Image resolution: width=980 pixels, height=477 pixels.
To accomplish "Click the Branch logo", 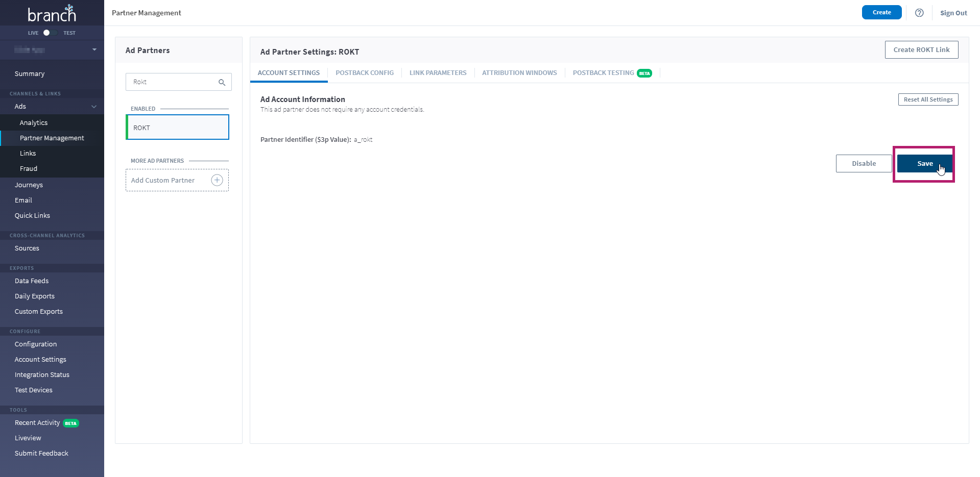I will click(52, 13).
